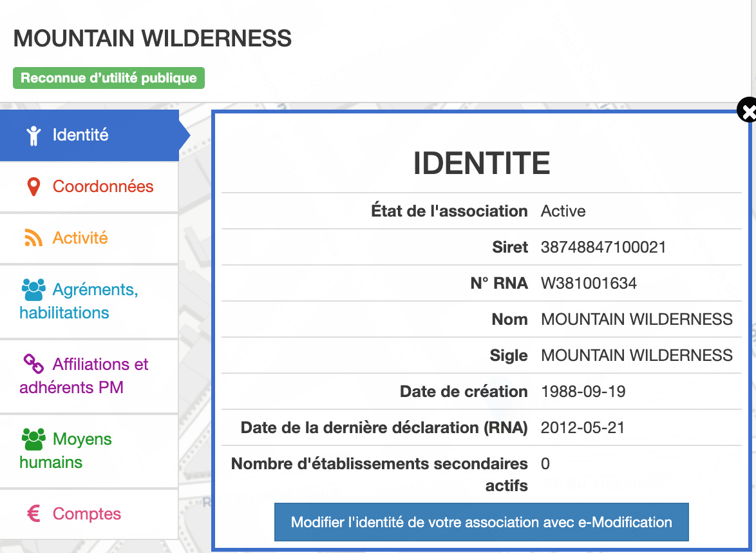
Task: Click the État de l'association label
Action: click(449, 211)
